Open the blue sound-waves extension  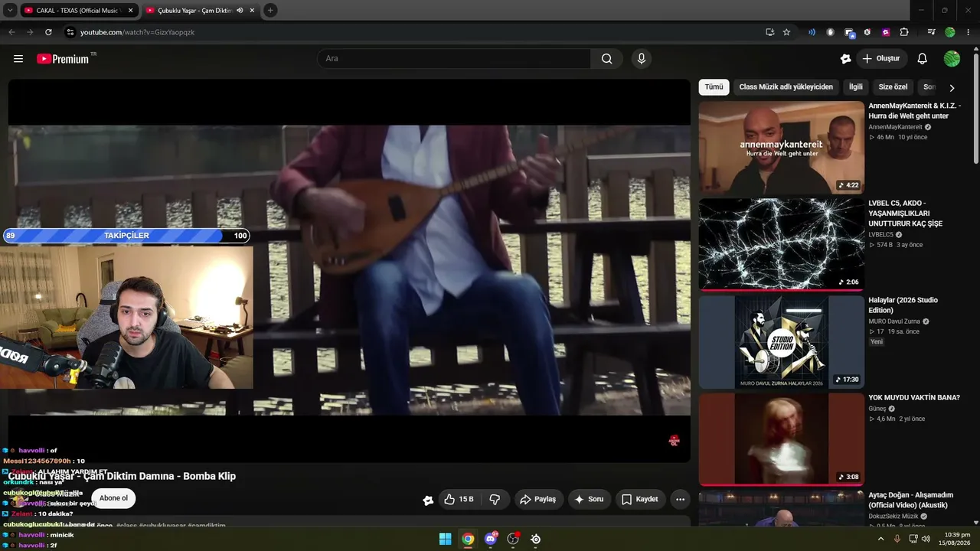point(812,32)
